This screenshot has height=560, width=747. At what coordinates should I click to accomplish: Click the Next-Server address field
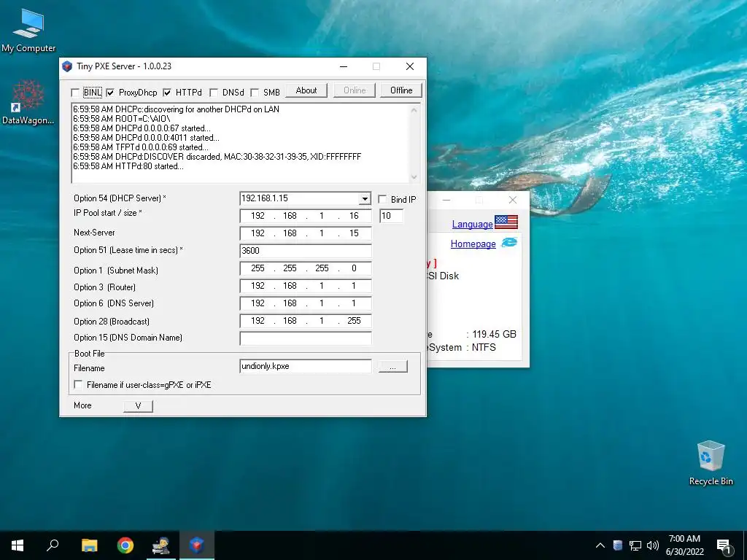click(306, 233)
